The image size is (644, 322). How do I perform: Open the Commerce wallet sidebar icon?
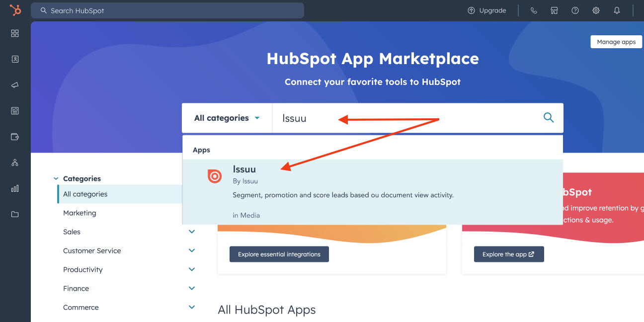click(15, 137)
